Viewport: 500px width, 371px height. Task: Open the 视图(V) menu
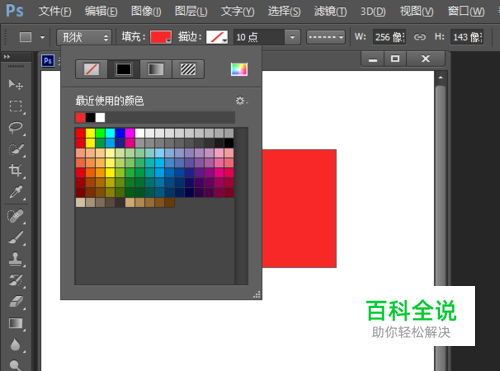(417, 11)
